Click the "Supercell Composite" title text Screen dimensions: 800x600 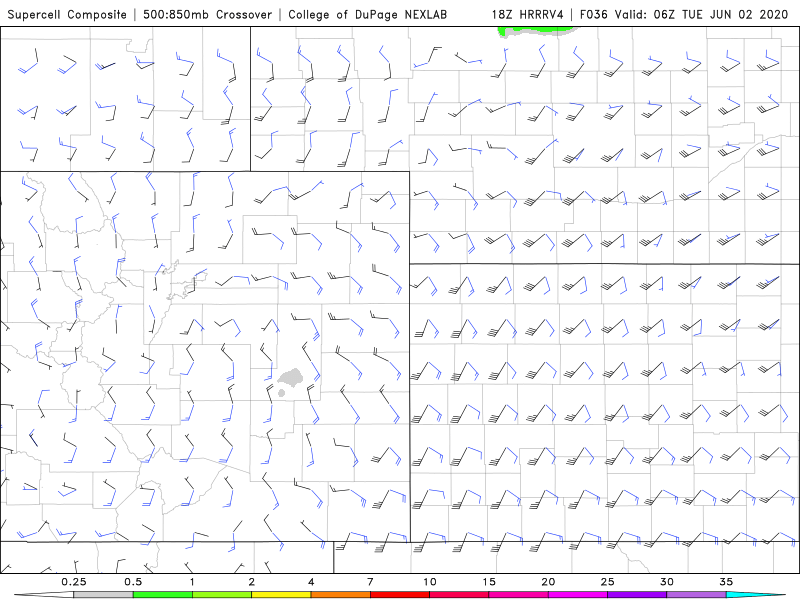(67, 14)
